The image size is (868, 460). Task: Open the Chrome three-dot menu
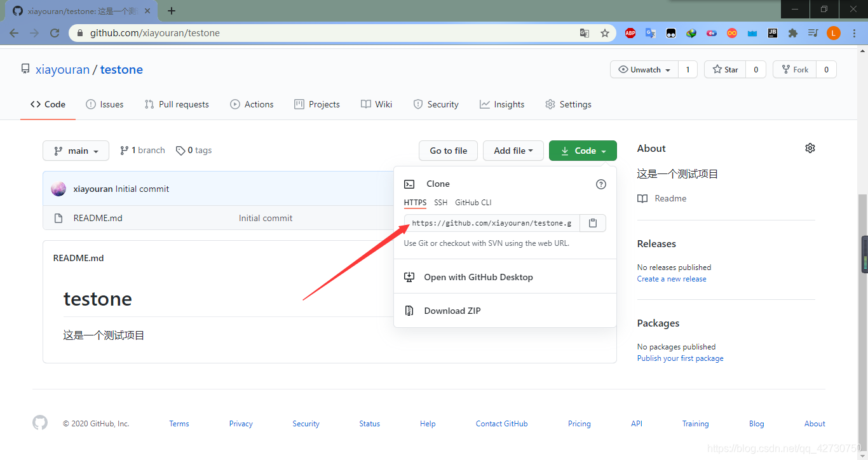point(854,33)
